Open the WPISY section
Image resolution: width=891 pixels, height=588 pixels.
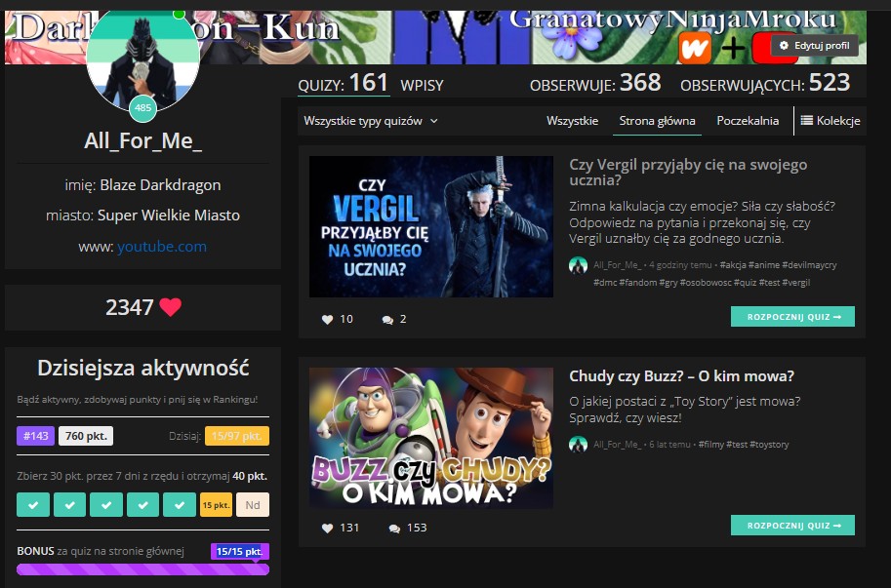pyautogui.click(x=422, y=86)
